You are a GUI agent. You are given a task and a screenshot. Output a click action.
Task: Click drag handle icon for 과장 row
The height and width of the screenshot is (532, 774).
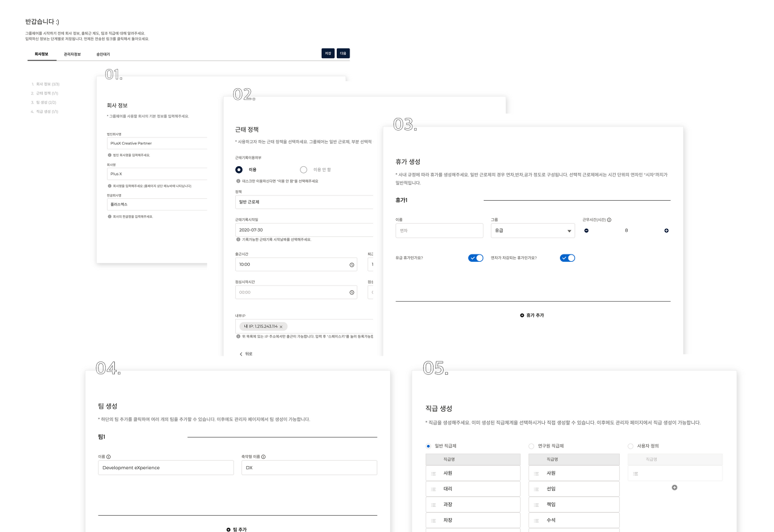click(434, 505)
